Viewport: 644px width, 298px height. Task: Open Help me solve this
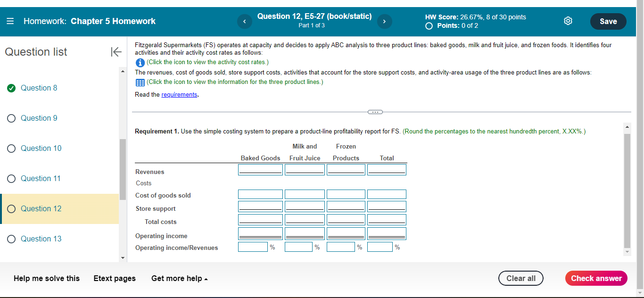point(46,278)
